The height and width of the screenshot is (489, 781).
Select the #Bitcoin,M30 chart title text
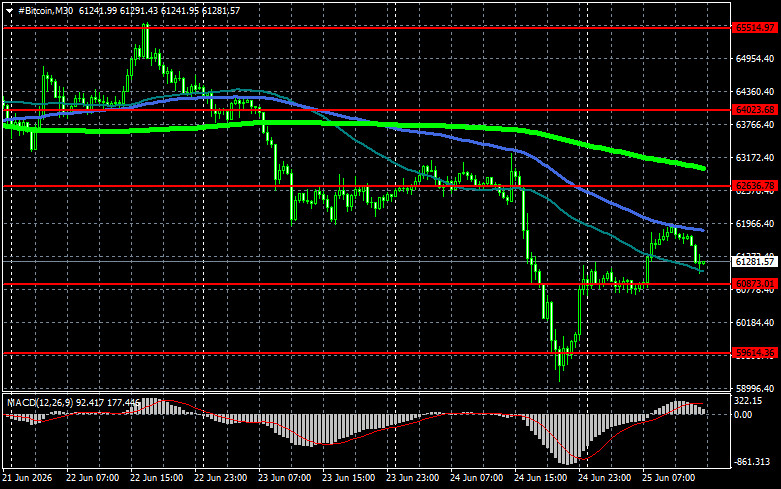(x=45, y=10)
